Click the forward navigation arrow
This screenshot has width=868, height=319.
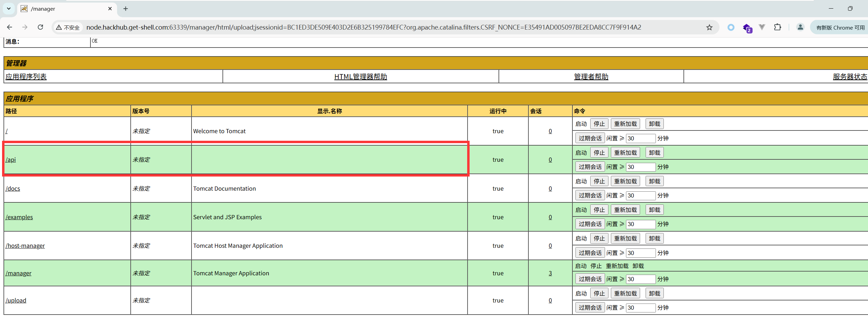point(25,27)
